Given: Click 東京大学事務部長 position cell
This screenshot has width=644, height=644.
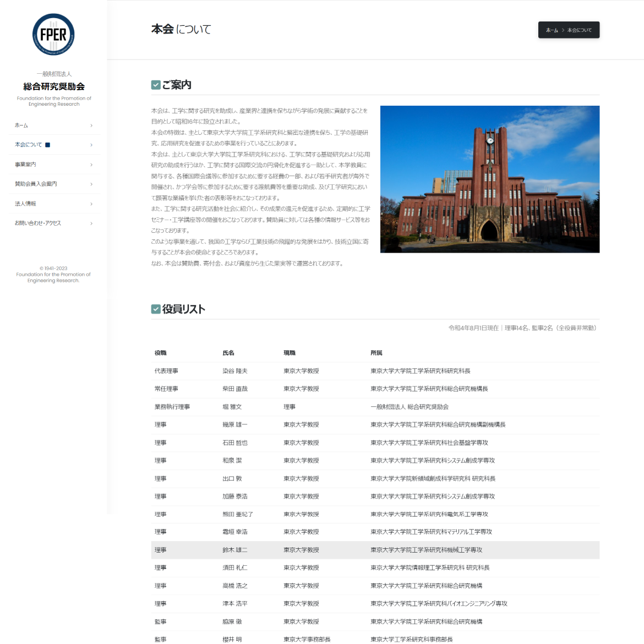Looking at the screenshot, I should tap(307, 640).
